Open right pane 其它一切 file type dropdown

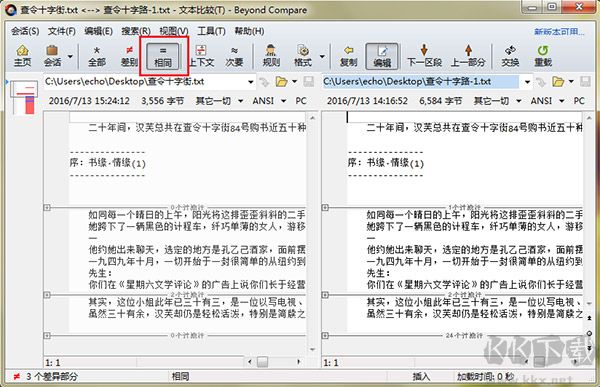pos(497,101)
